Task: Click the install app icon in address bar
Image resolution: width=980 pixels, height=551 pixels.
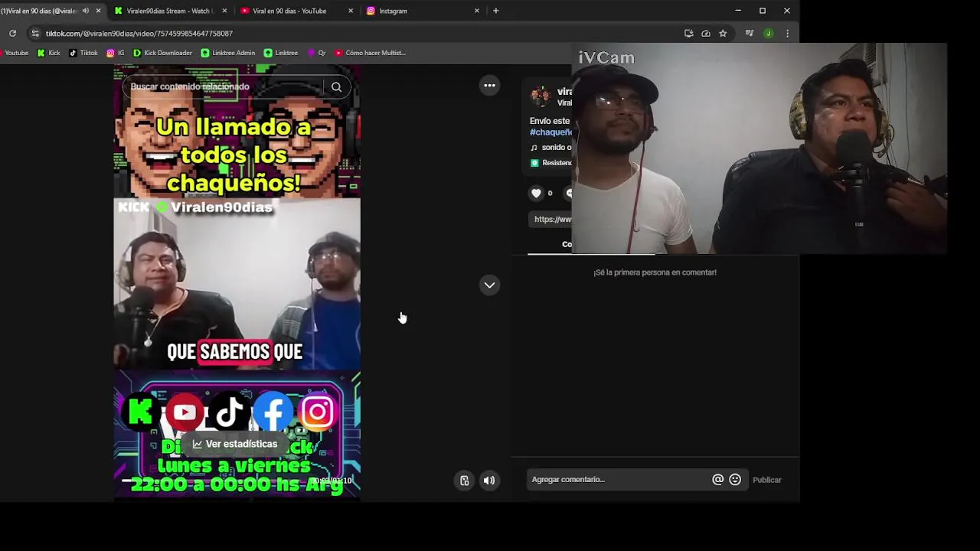Action: pyautogui.click(x=688, y=34)
